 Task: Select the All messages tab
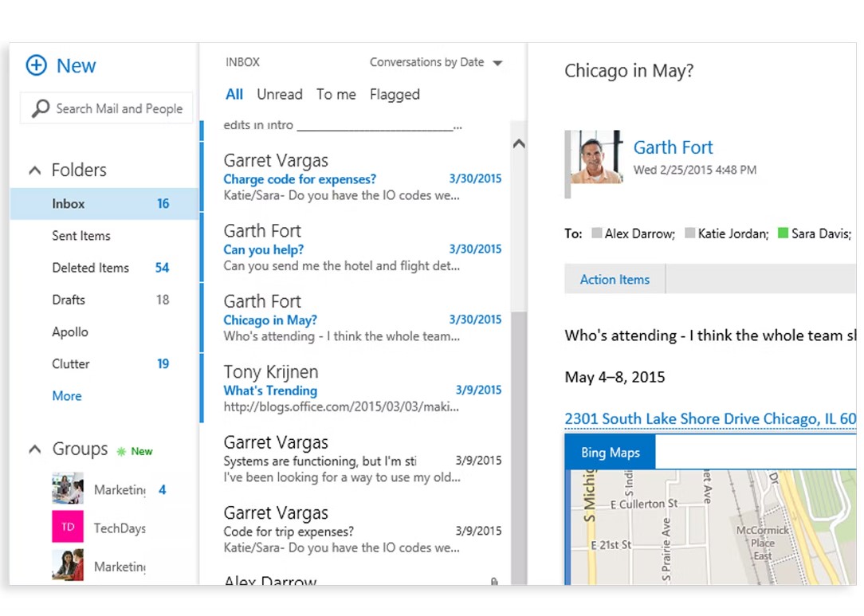point(234,94)
